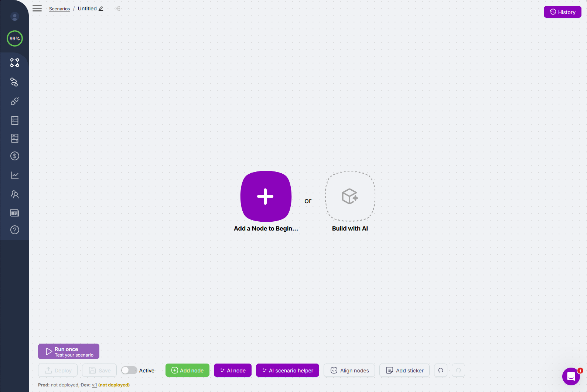Click the History button
Viewport: 587px width, 392px height.
coord(562,12)
